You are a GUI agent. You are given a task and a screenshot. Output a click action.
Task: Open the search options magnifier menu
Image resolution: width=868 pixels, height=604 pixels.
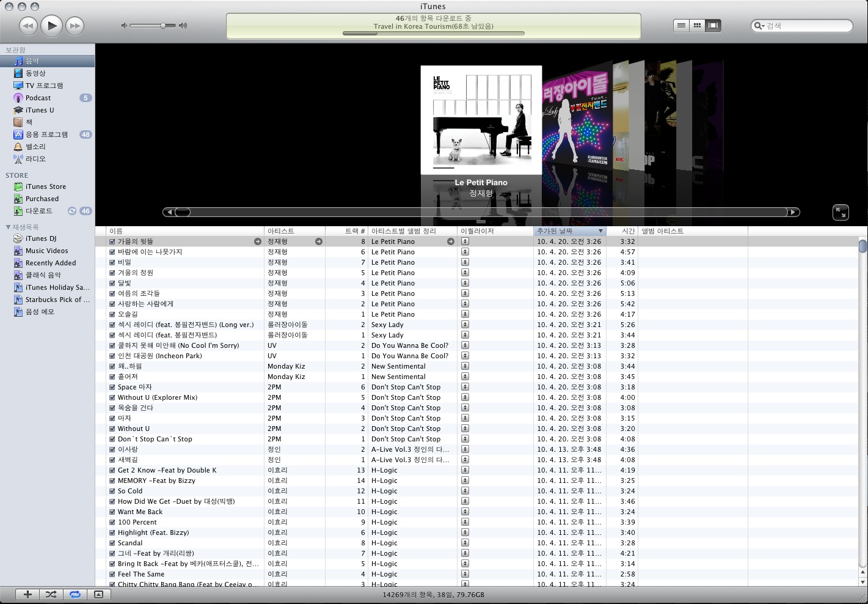759,26
